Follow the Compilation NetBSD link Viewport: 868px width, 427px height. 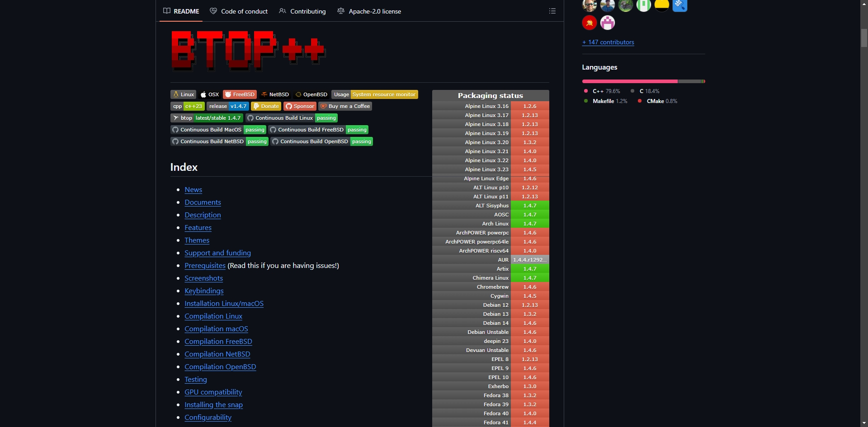click(217, 354)
